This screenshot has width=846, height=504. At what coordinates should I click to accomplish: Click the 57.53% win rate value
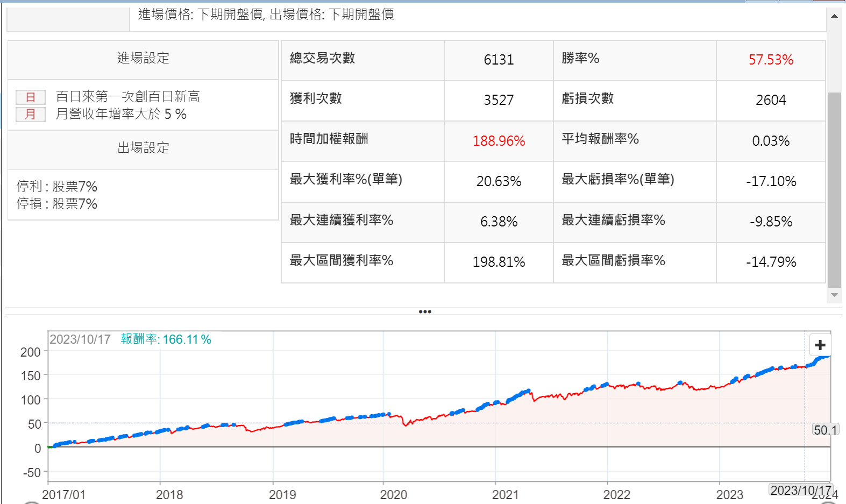point(770,60)
